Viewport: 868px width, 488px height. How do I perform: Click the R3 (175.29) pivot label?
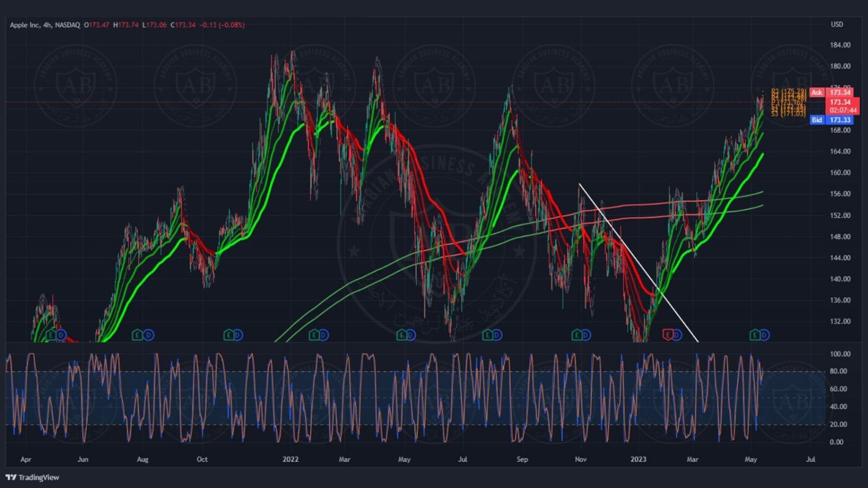[x=789, y=91]
